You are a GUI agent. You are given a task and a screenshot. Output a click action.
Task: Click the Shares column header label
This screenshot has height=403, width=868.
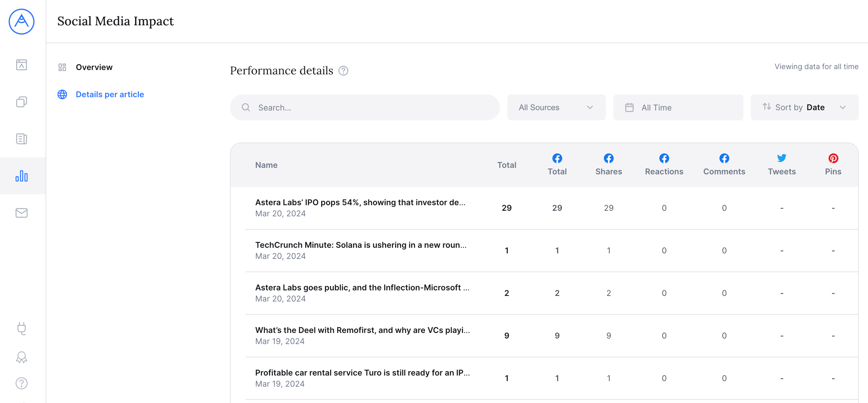point(608,171)
